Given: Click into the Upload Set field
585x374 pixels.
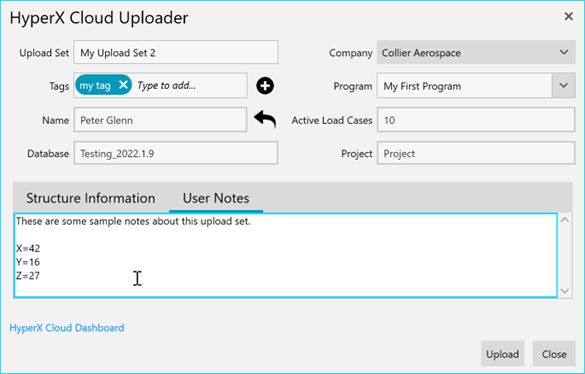Looking at the screenshot, I should point(176,52).
